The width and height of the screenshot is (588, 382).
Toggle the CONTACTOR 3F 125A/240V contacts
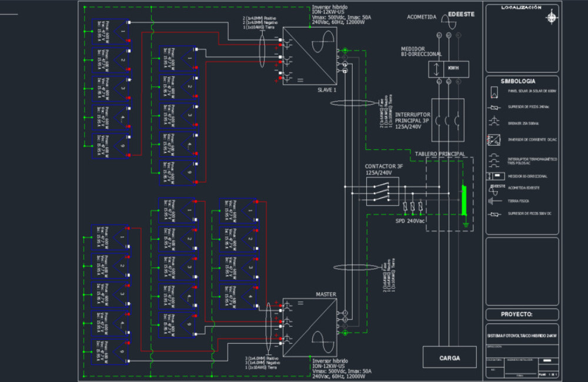pos(382,191)
